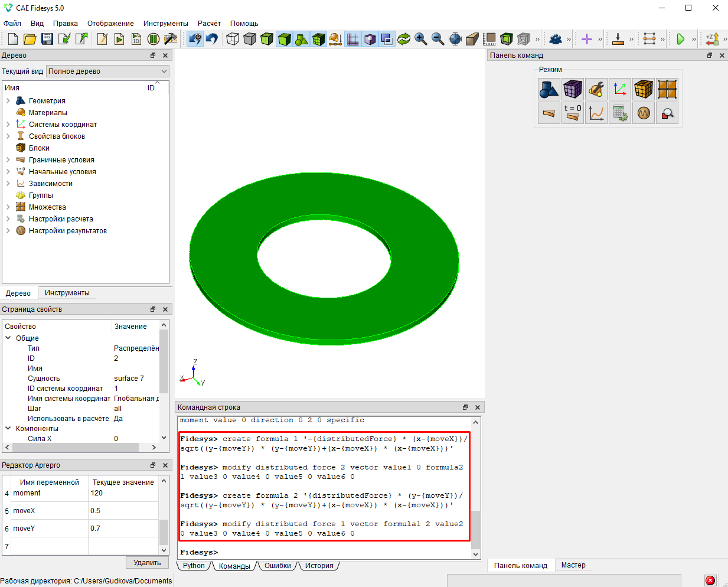728x587 pixels.
Task: Click the purple crosshair vertex icon
Action: click(587, 39)
